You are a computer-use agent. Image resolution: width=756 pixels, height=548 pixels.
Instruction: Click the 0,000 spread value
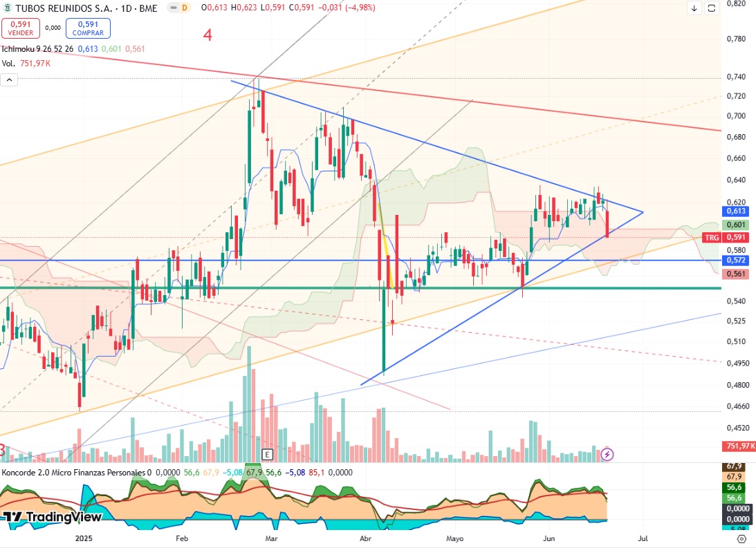coord(53,28)
